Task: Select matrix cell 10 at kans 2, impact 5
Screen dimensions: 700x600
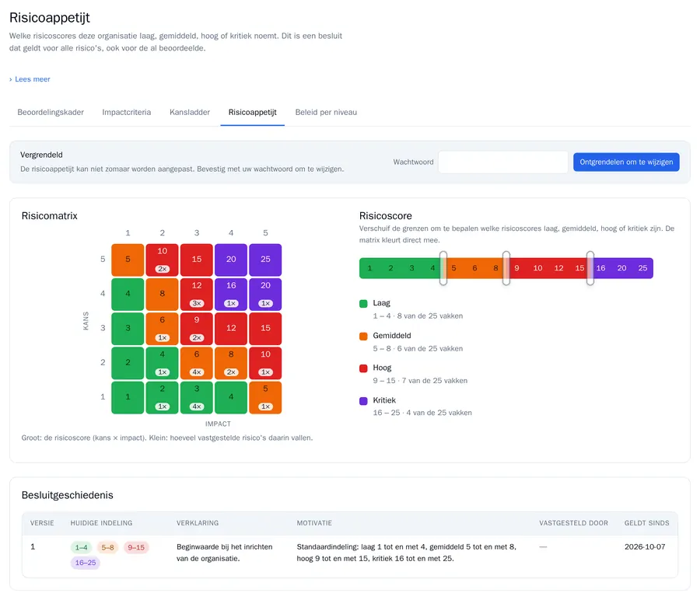Action: click(x=265, y=363)
